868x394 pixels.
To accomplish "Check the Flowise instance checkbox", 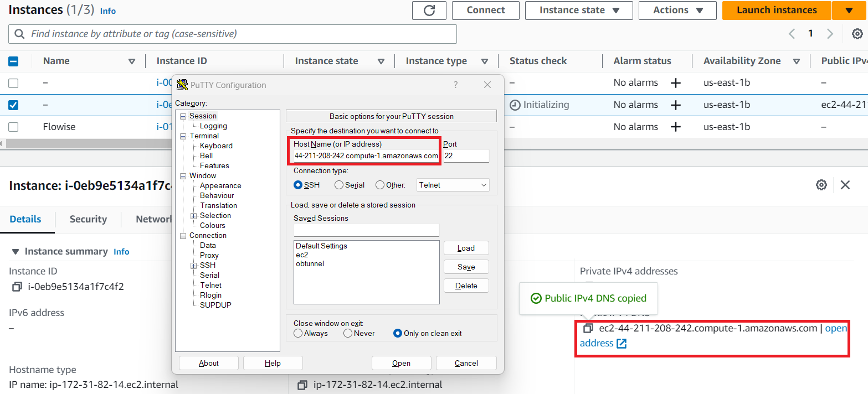I will pyautogui.click(x=13, y=127).
